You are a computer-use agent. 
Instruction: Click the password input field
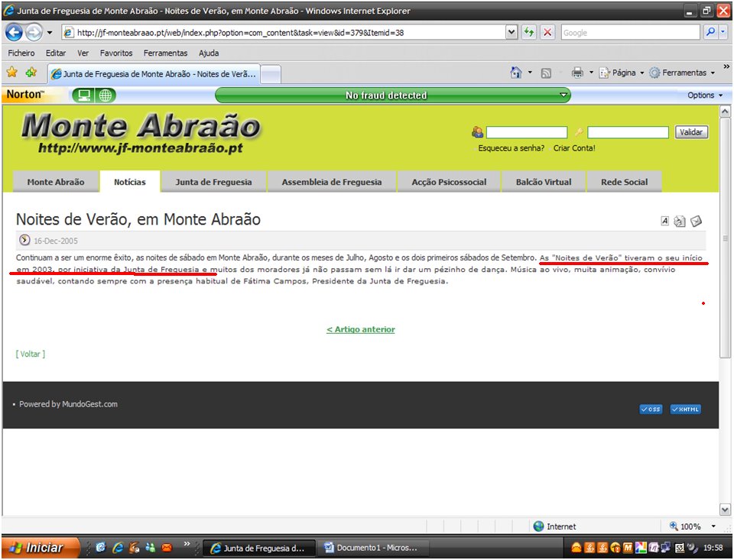coord(628,132)
